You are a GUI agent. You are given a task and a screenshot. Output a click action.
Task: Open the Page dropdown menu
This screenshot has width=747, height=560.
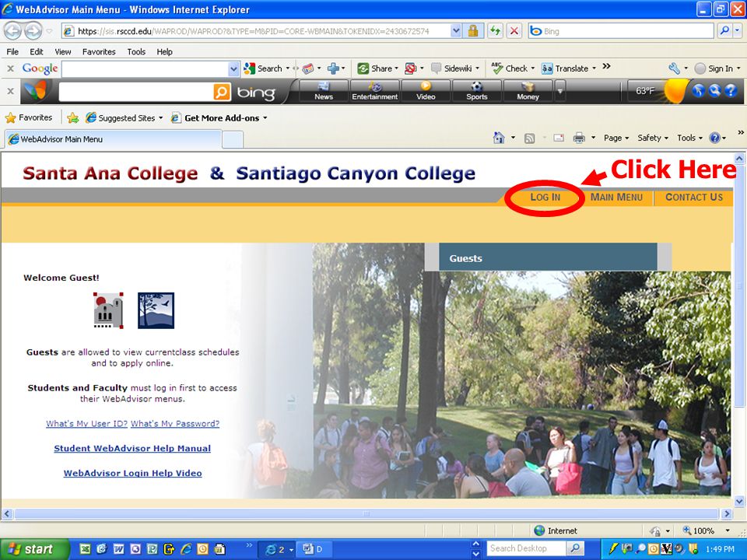coord(616,138)
